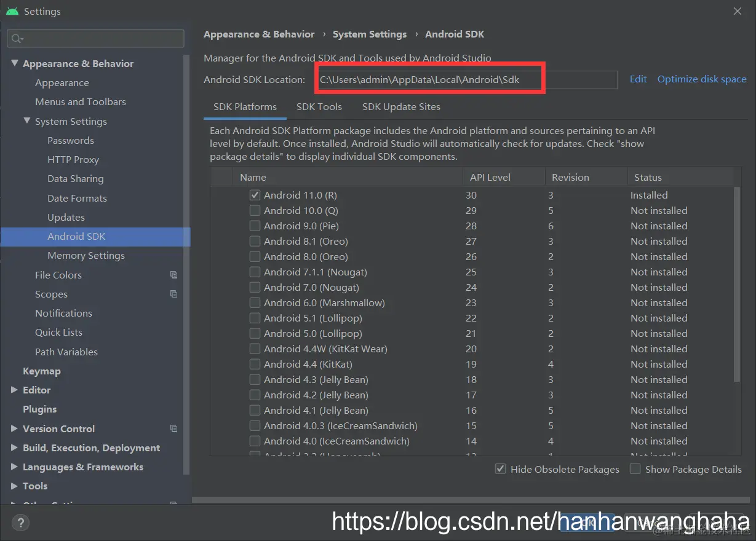Click the settings tree vertical scrollbar
This screenshot has width=756, height=541.
tap(187, 264)
